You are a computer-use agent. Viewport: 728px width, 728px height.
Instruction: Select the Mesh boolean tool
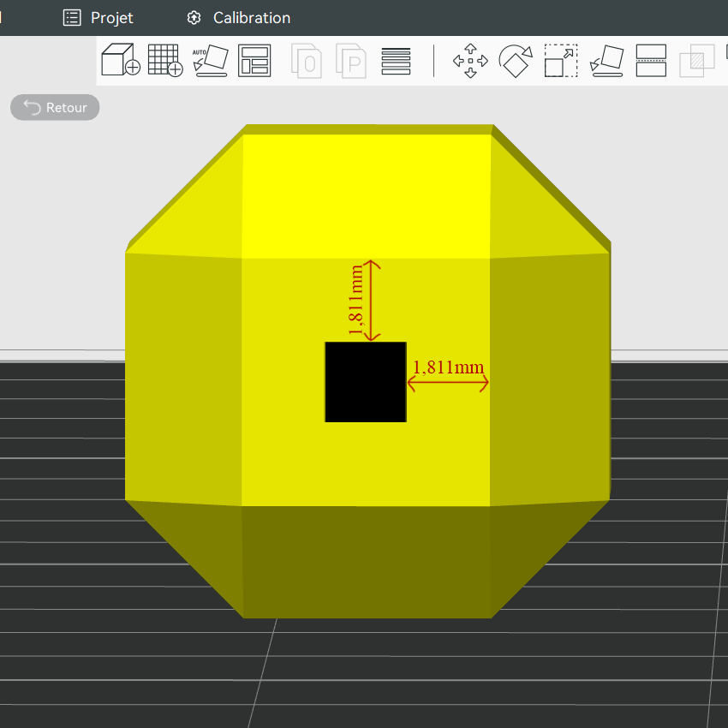click(697, 61)
